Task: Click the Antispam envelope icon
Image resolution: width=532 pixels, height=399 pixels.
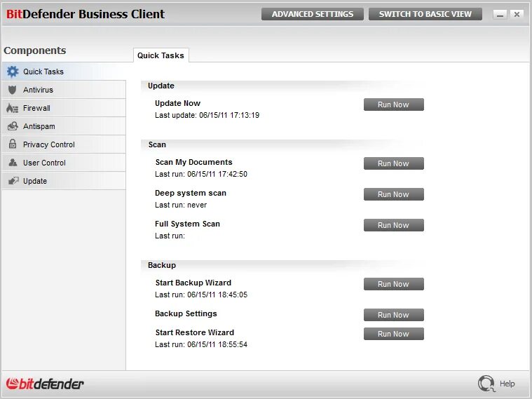Action: (13, 126)
